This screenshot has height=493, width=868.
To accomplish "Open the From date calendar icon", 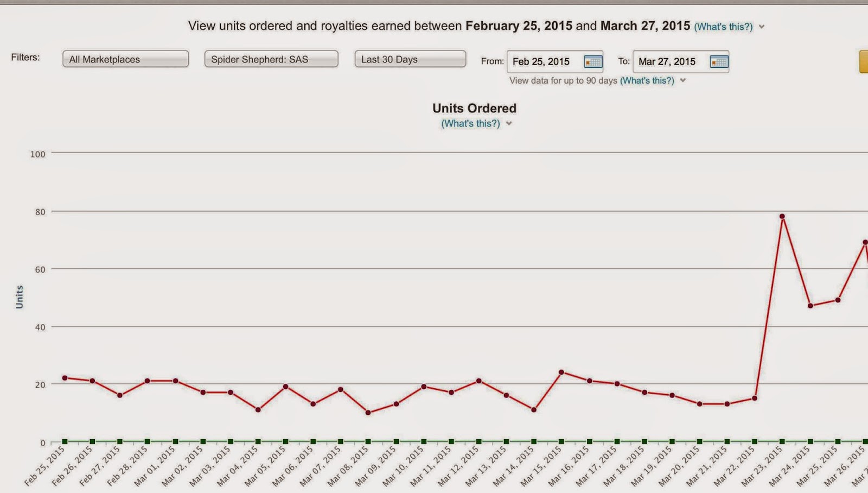I will point(593,62).
